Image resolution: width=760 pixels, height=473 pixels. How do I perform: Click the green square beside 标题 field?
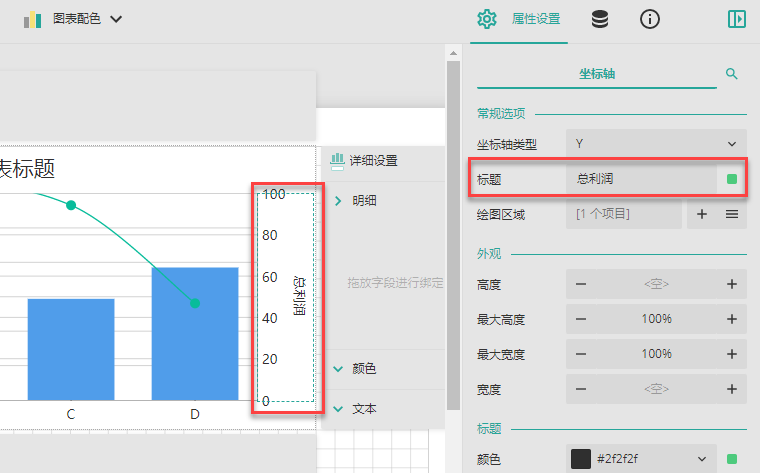pyautogui.click(x=732, y=179)
